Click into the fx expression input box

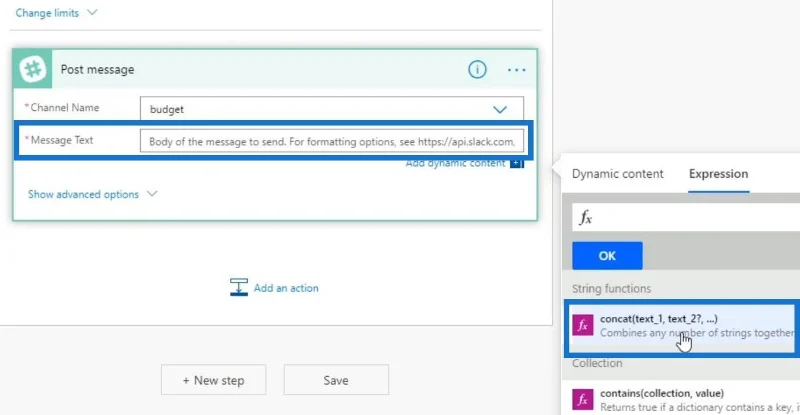(x=686, y=218)
